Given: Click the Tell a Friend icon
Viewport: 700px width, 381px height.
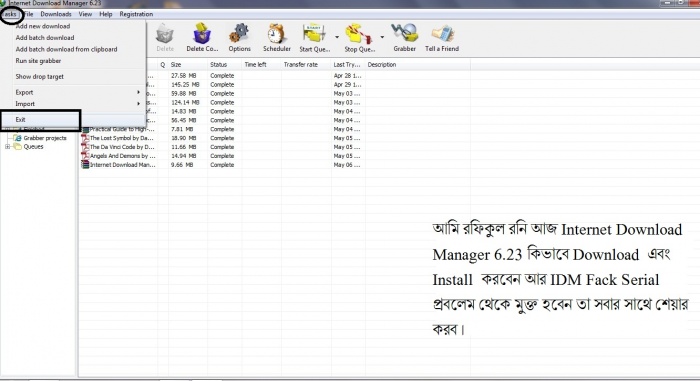Looking at the screenshot, I should [x=442, y=34].
